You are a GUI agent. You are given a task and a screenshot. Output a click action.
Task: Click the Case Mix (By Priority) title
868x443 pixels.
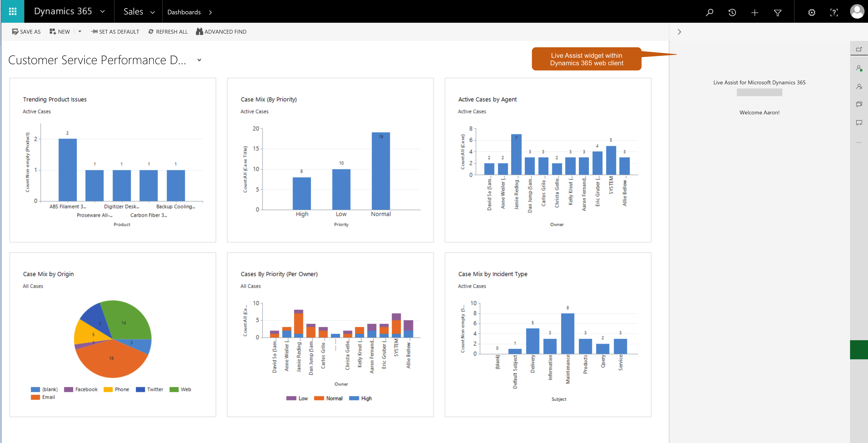(x=269, y=99)
